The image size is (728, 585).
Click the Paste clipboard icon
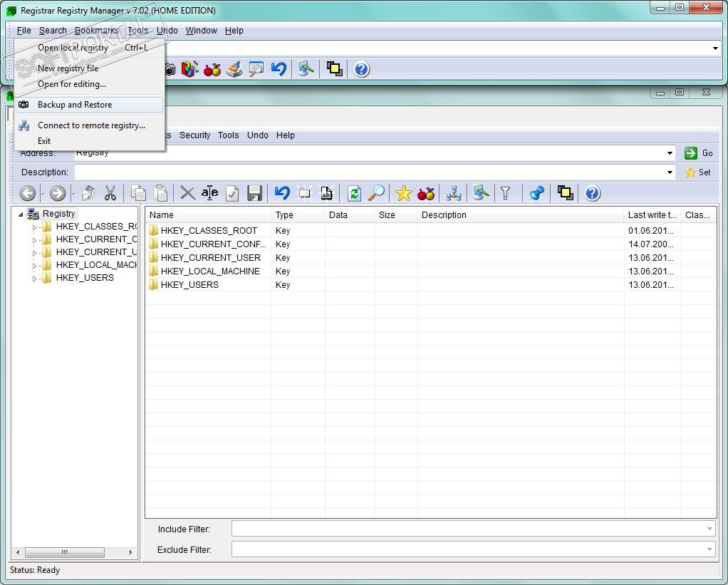pos(160,193)
